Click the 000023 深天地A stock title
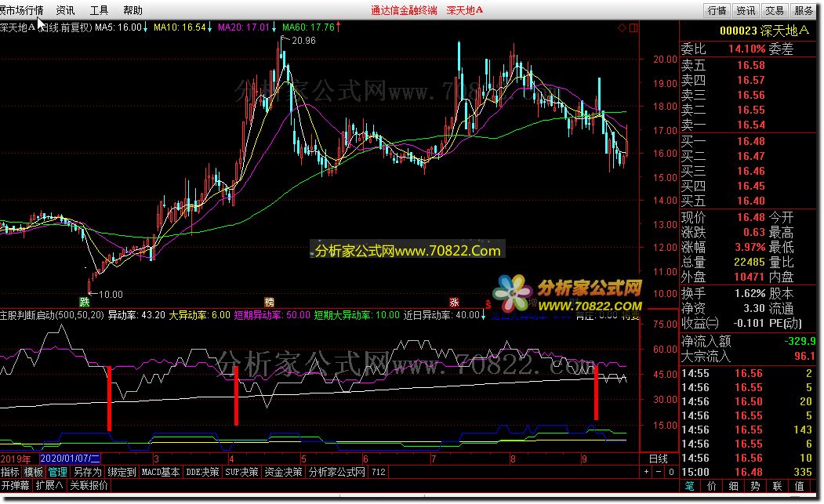Screen dimensions: 824x504 [764, 31]
